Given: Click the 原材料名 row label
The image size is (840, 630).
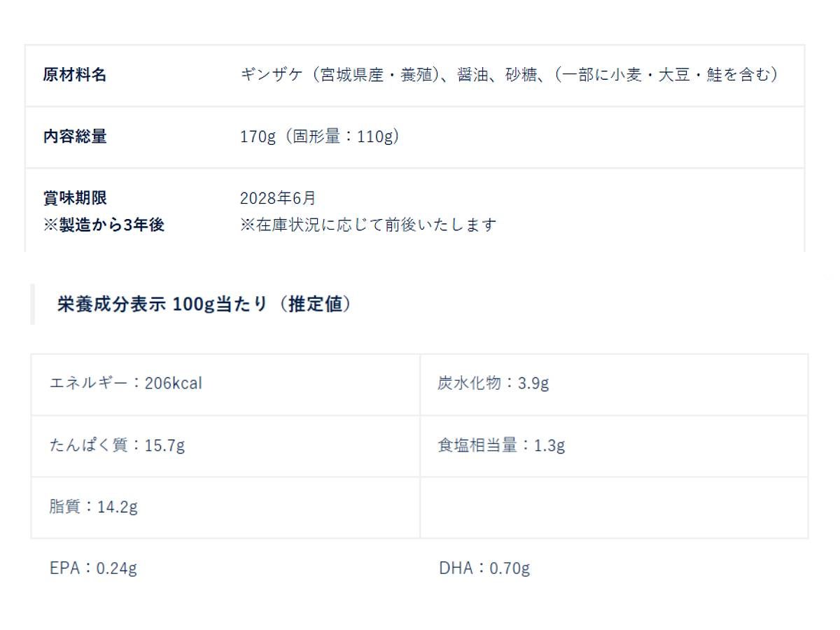Looking at the screenshot, I should [75, 75].
